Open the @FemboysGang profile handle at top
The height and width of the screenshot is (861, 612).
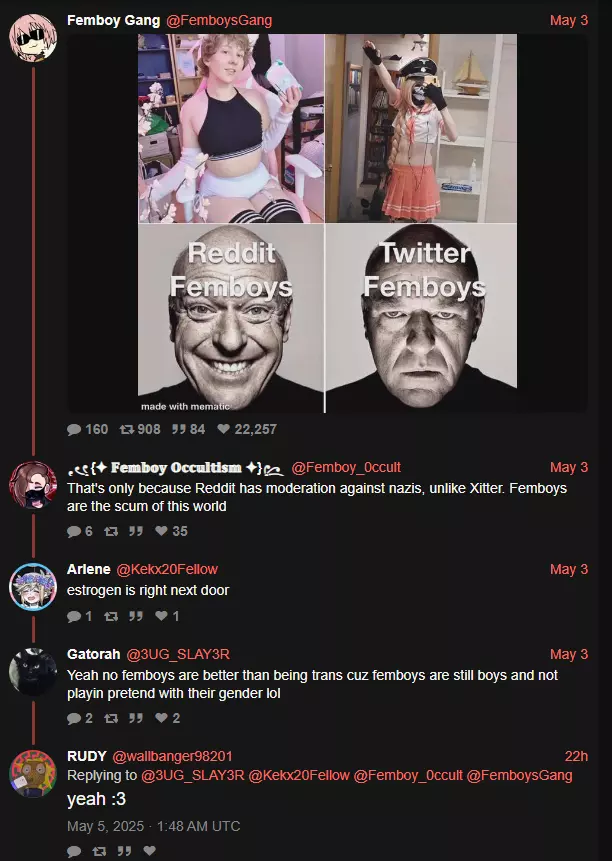point(219,20)
